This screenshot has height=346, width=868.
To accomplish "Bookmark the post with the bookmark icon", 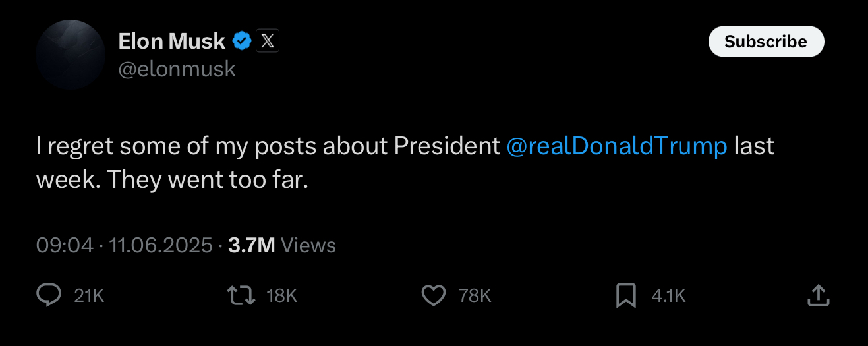I will 625,296.
